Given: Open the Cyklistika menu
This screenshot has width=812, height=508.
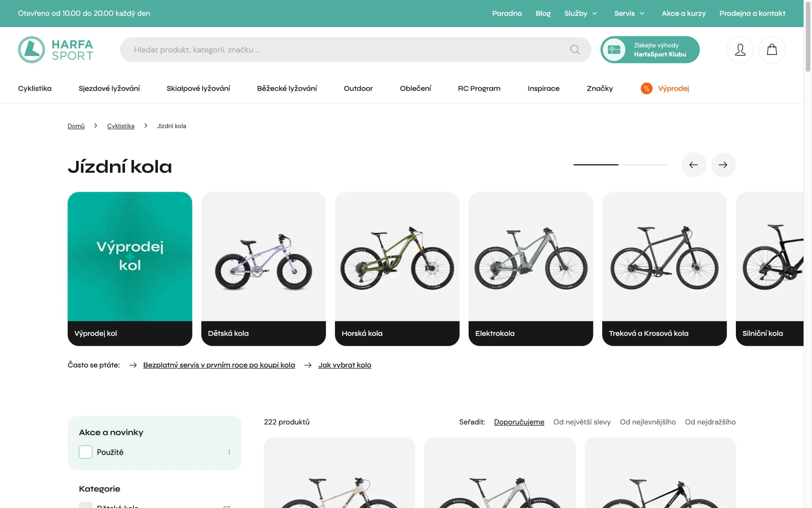Looking at the screenshot, I should click(x=35, y=88).
